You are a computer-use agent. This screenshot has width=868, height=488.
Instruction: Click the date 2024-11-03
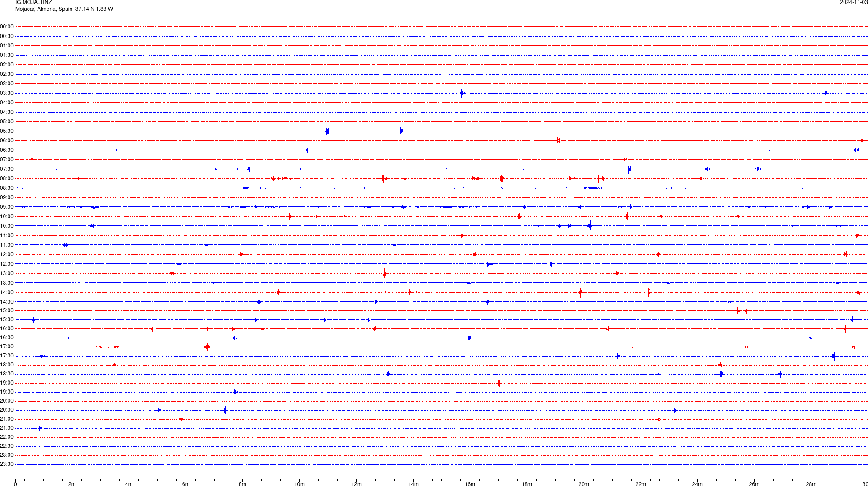[854, 2]
